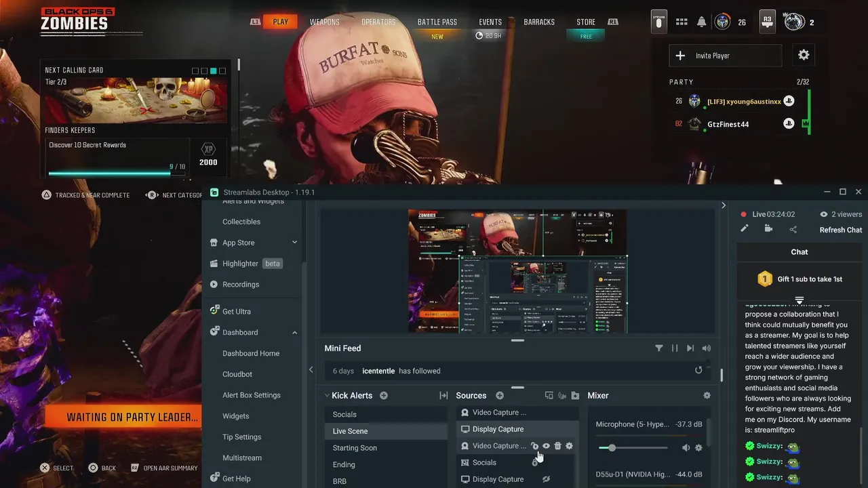Open the PLAY tab in game menu
The height and width of the screenshot is (488, 868).
pyautogui.click(x=281, y=22)
